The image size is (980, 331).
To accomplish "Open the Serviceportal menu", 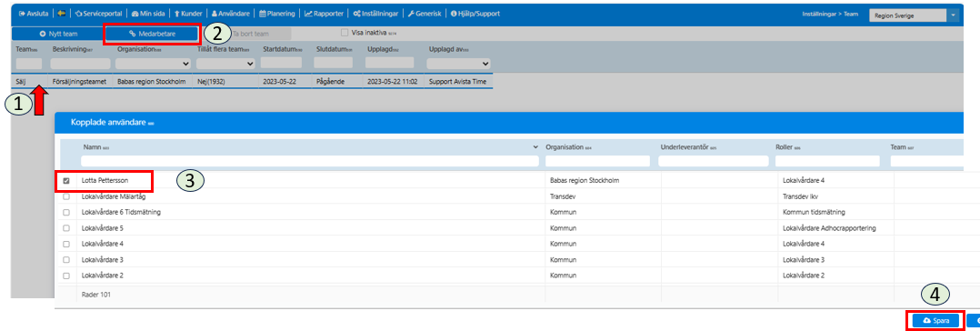I will [x=98, y=13].
